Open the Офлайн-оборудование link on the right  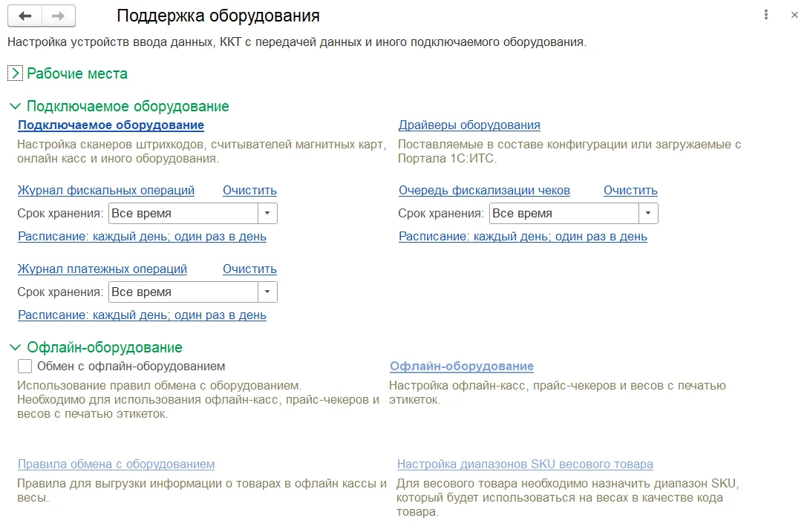coord(462,367)
